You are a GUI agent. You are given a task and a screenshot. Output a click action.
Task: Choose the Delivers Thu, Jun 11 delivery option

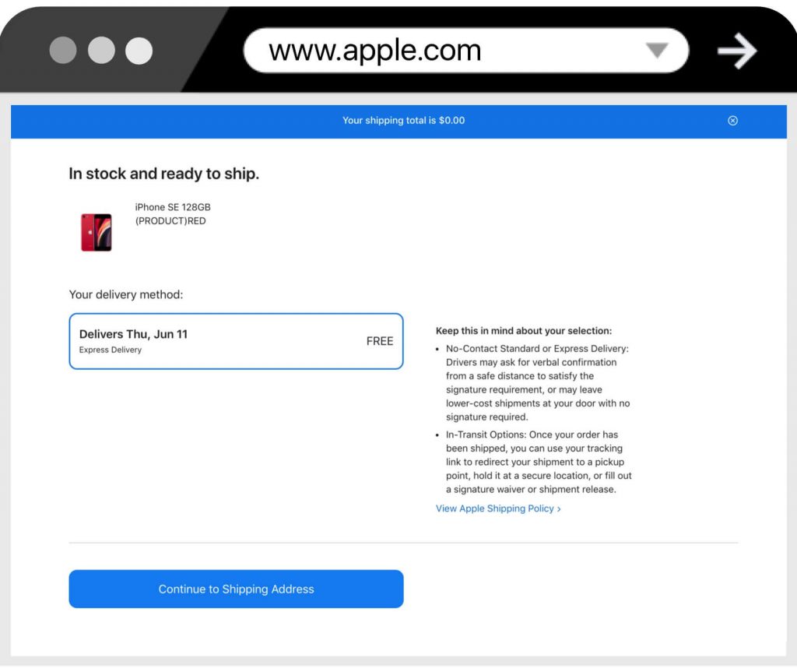(x=237, y=341)
